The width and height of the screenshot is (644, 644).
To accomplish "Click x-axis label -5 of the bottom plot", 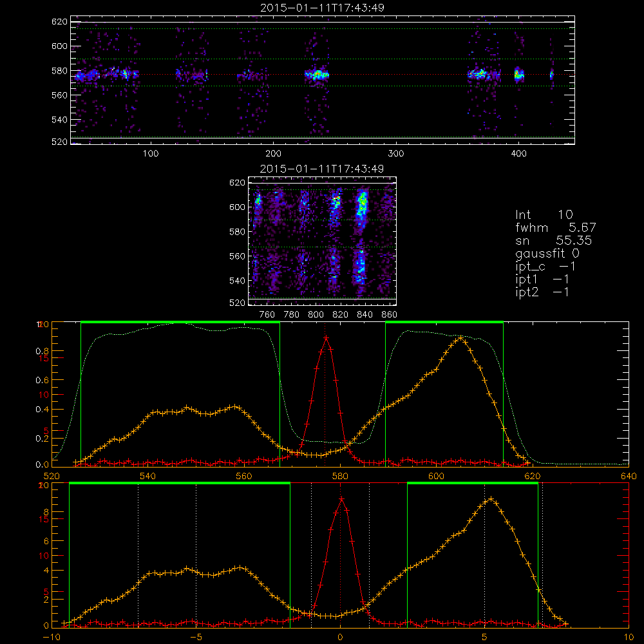I will tap(196, 638).
